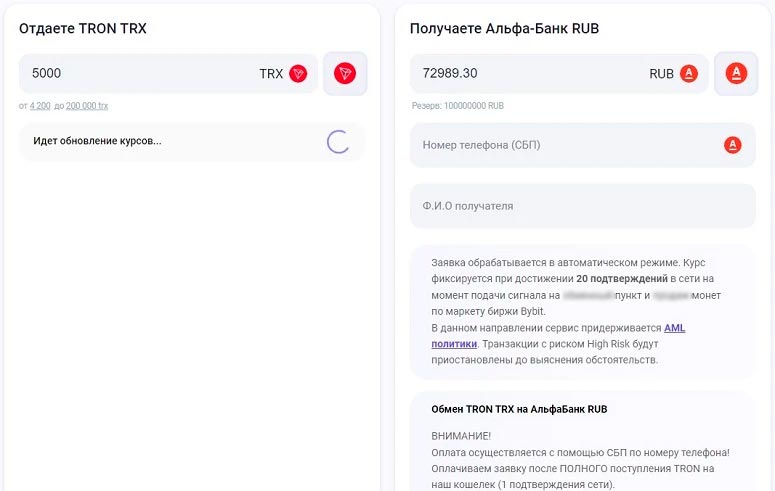
Task: Open the Alfa-Bank currency selector button
Action: [x=735, y=73]
